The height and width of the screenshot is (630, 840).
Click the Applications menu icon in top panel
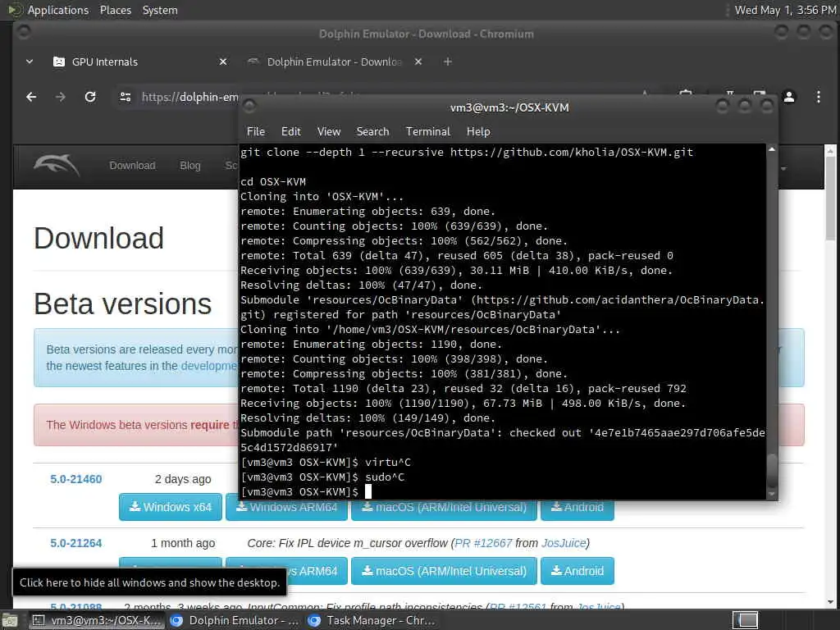click(15, 10)
